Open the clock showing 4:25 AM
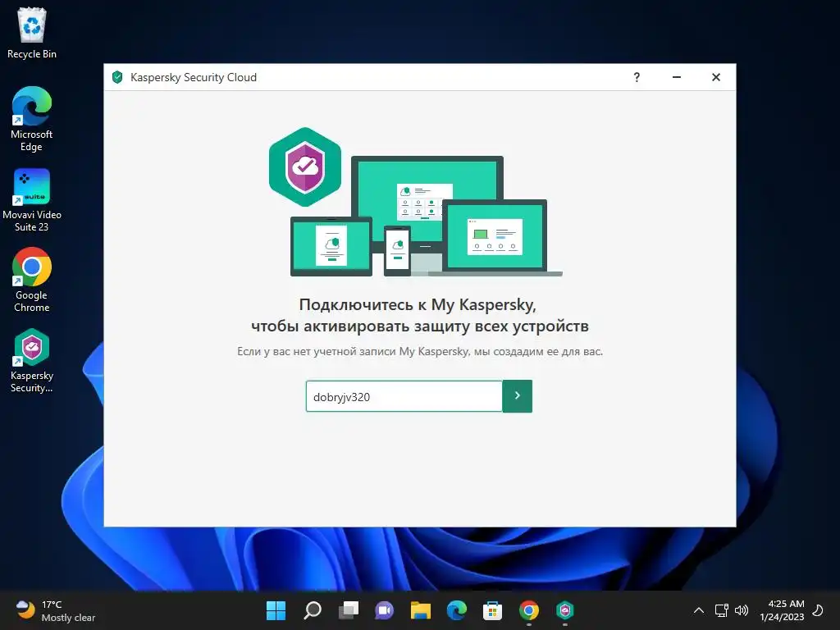840x630 pixels. (782, 610)
